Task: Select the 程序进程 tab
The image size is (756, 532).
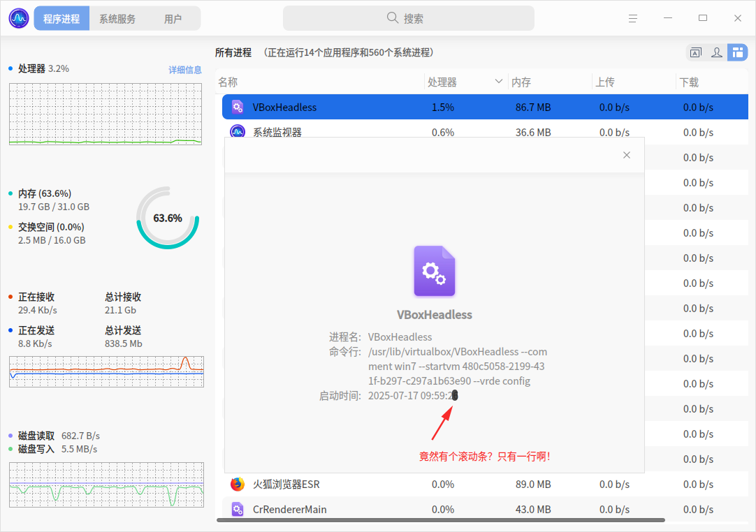Action: (61, 18)
